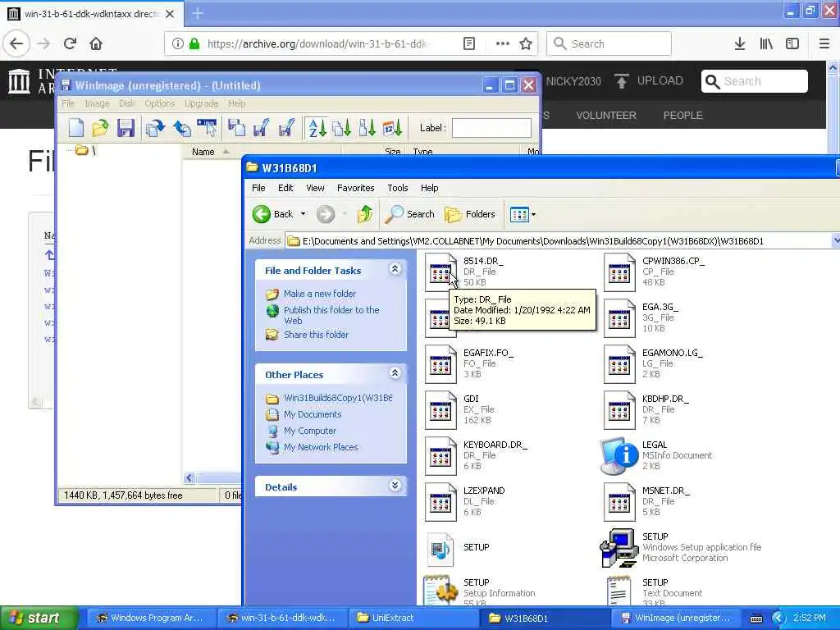Click Make a new folder link
Viewport: 840px width, 630px height.
[x=319, y=294]
